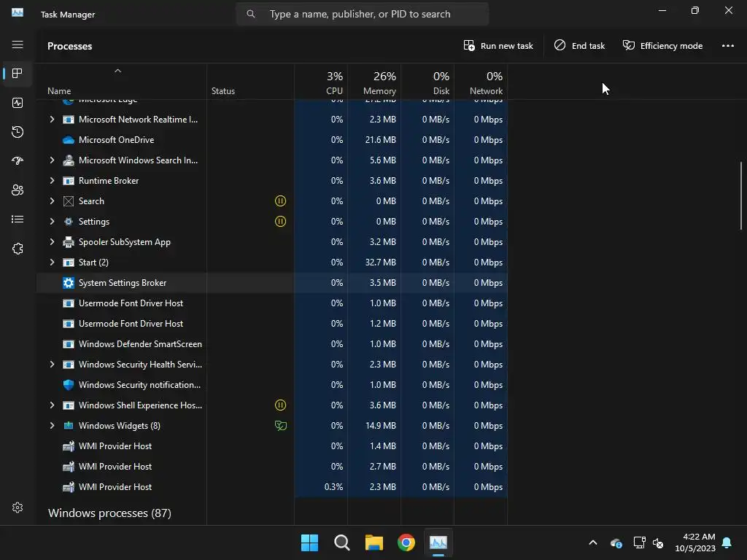Show hidden system tray icons
This screenshot has height=560, width=747.
pos(593,542)
